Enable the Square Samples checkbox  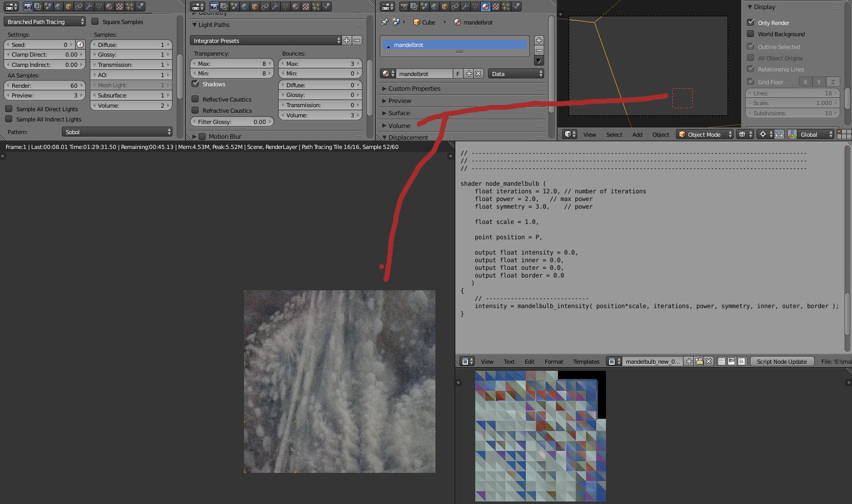95,22
